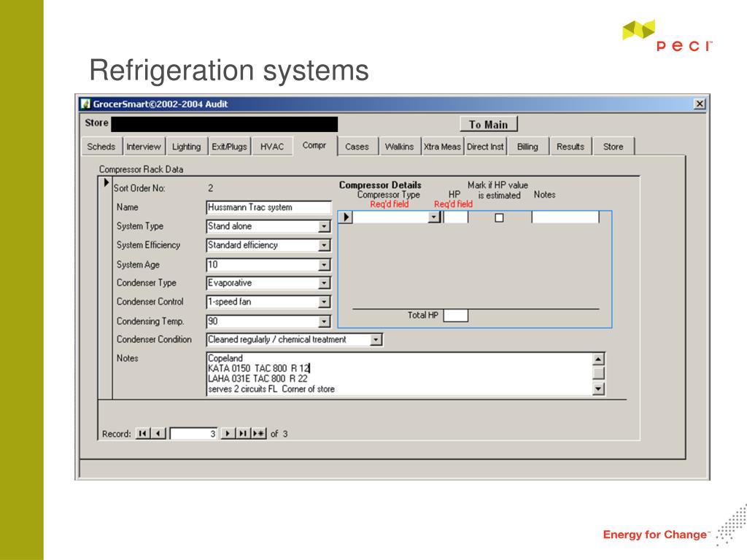This screenshot has width=747, height=560.
Task: Open the Exit/Plugs tab
Action: [x=229, y=147]
